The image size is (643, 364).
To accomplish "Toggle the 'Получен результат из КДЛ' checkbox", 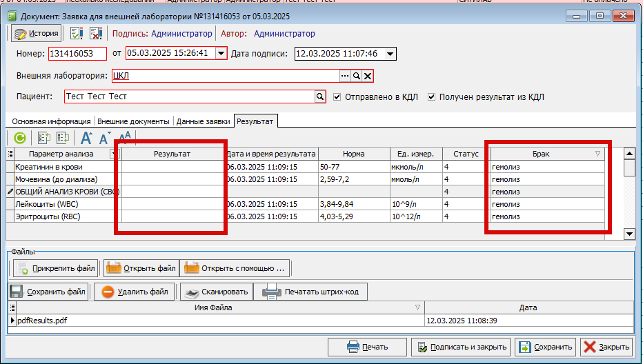I will coord(432,97).
